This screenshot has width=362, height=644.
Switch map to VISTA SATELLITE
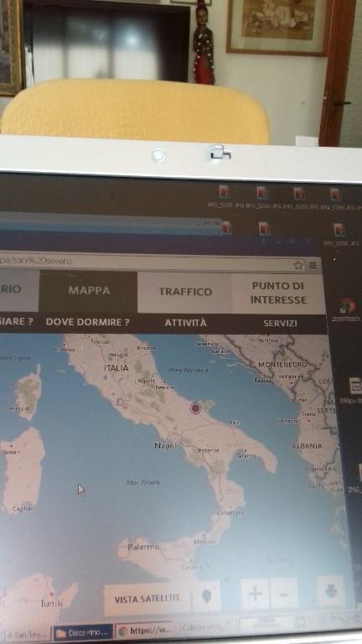click(x=147, y=600)
